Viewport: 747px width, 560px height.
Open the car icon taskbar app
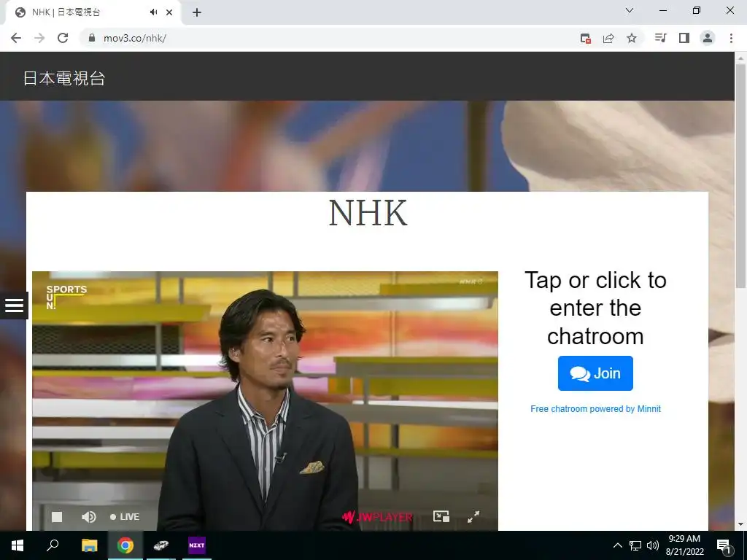click(161, 545)
